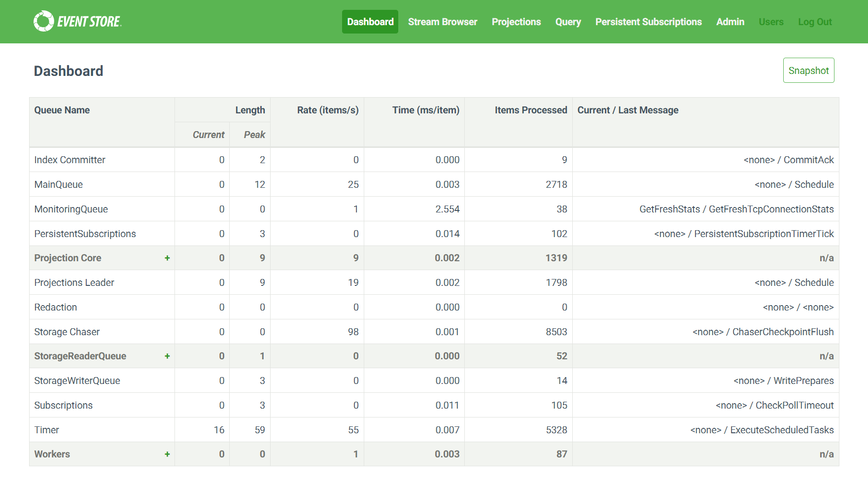Open the Query page
The image size is (868, 486).
[x=568, y=22]
